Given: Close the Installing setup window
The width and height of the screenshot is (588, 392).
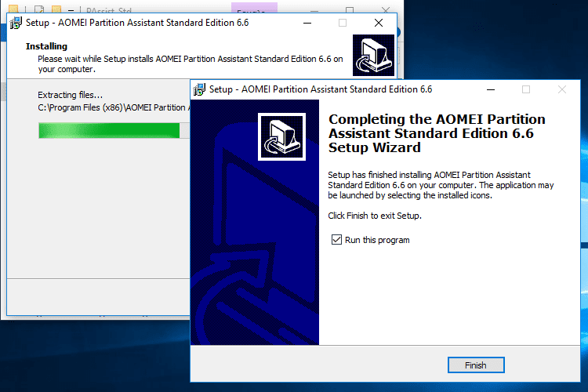Looking at the screenshot, I should [379, 23].
